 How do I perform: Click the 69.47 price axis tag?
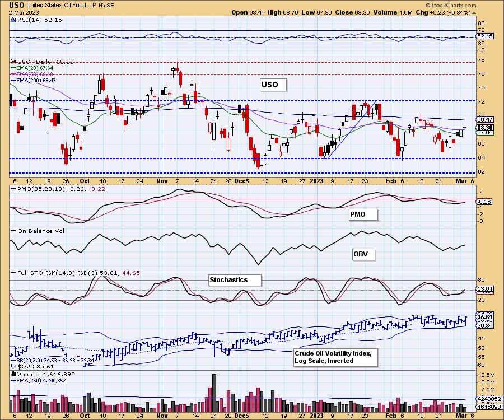(x=485, y=119)
